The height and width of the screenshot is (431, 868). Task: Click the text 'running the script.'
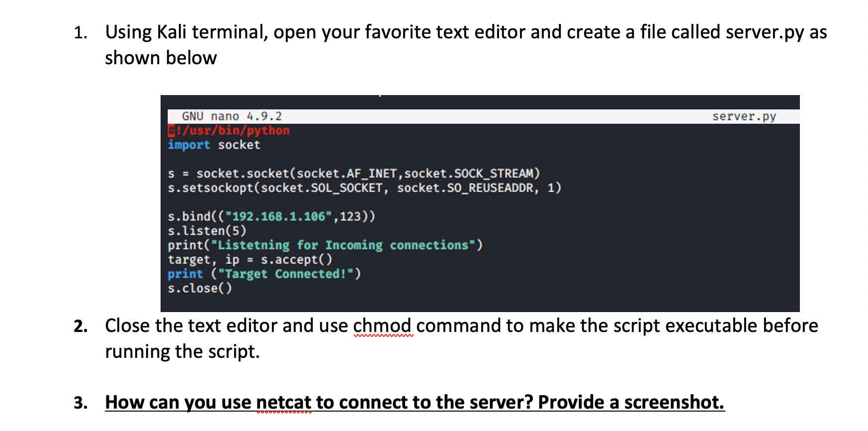(x=182, y=352)
